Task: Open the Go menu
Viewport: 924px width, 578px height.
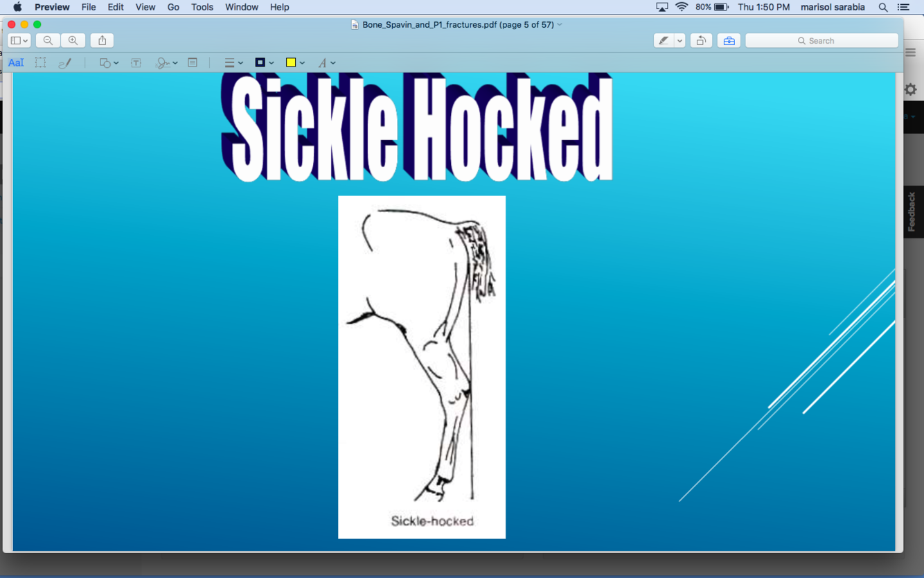Action: tap(173, 7)
